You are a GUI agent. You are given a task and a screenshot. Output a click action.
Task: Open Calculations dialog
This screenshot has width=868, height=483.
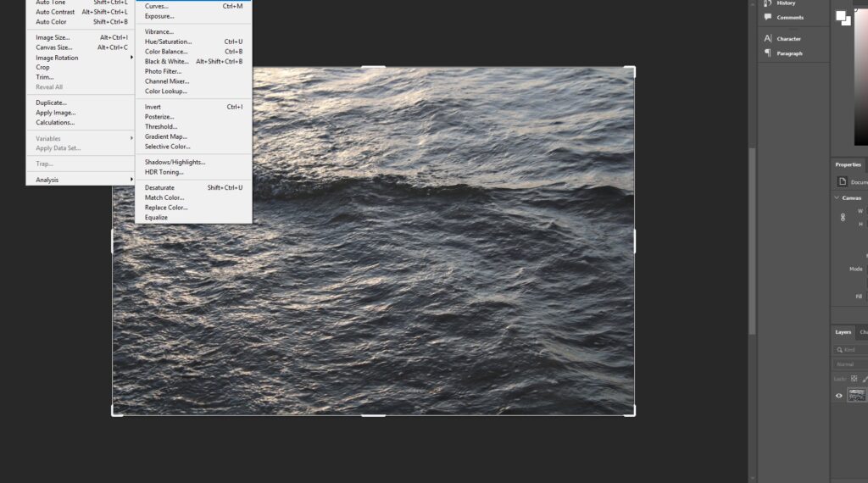[81, 123]
